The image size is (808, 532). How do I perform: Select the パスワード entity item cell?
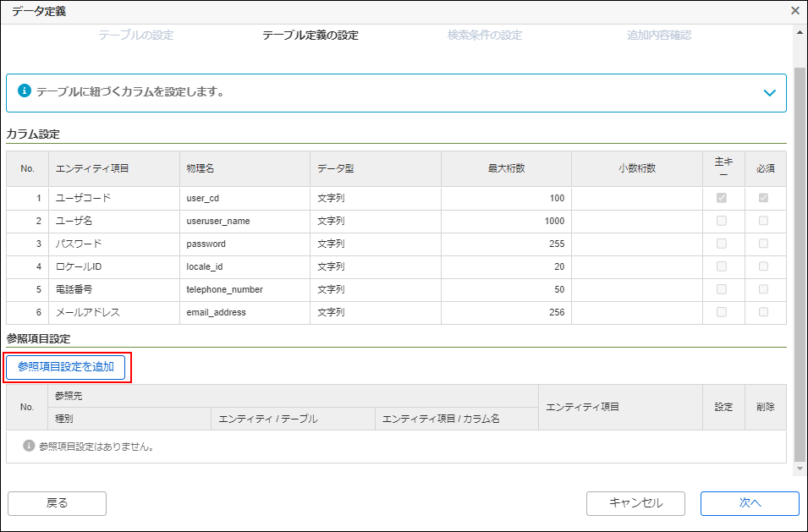click(x=114, y=244)
